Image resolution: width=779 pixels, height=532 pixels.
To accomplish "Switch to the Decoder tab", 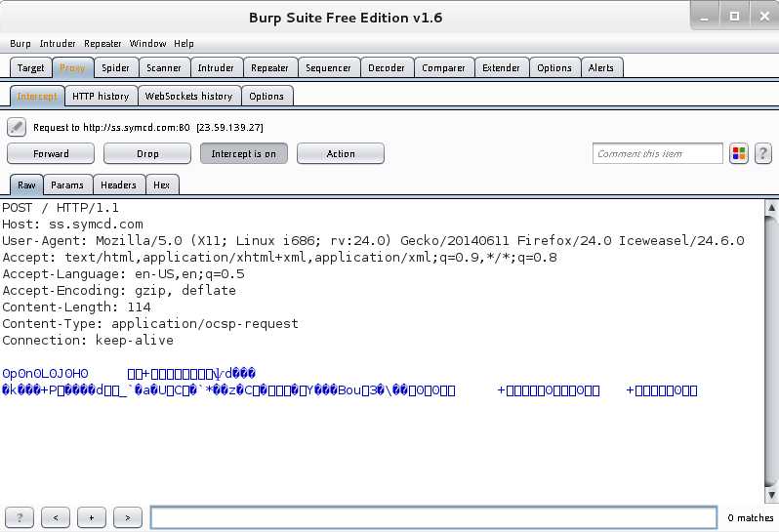I will 387,67.
